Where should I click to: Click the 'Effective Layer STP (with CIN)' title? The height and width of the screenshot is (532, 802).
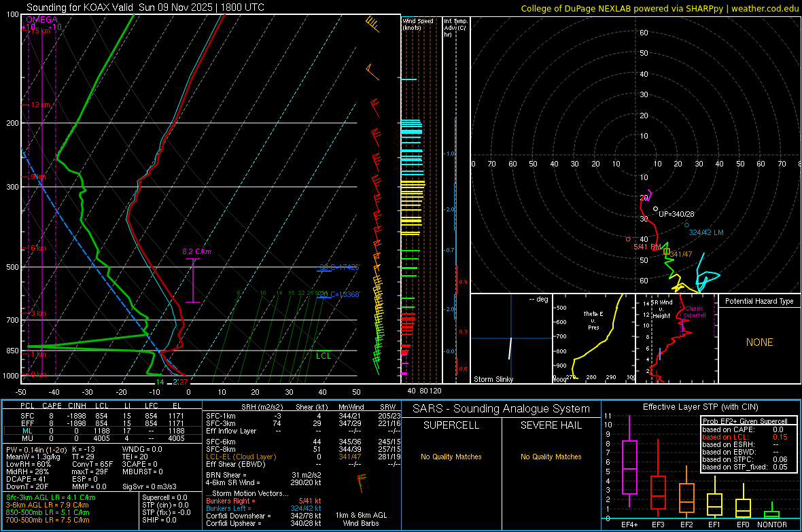[700, 407]
